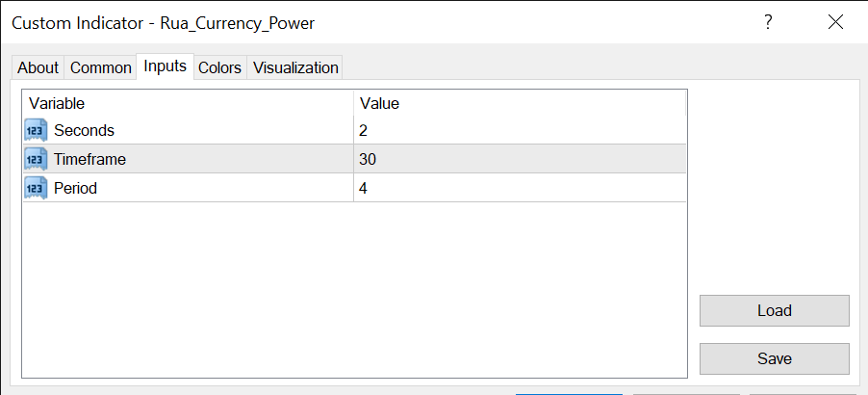The height and width of the screenshot is (395, 868).
Task: Open the Visualization tab
Action: [295, 67]
